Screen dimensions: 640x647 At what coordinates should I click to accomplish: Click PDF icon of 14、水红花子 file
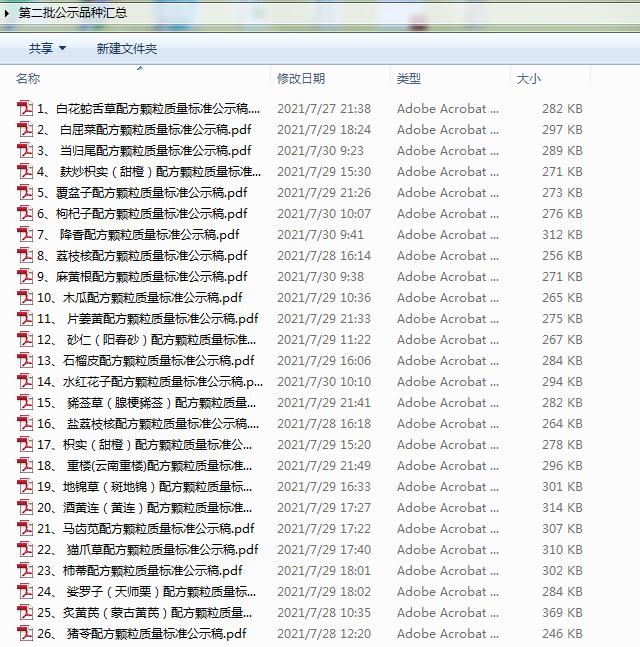click(x=25, y=382)
